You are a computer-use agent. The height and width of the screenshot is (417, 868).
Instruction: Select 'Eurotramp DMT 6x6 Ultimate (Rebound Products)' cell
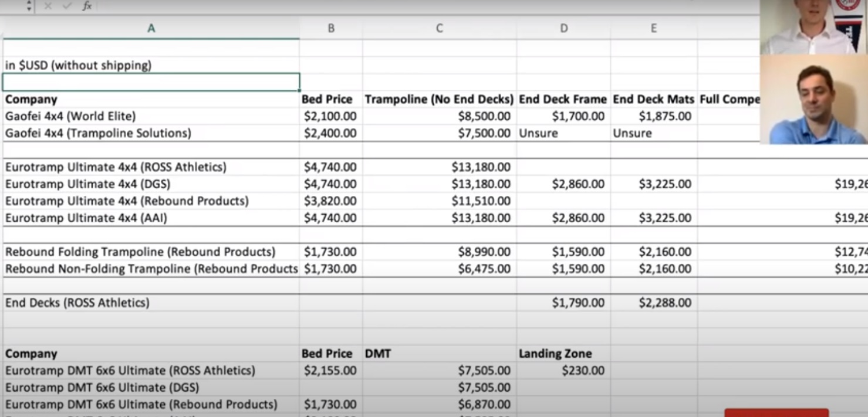pos(151,405)
